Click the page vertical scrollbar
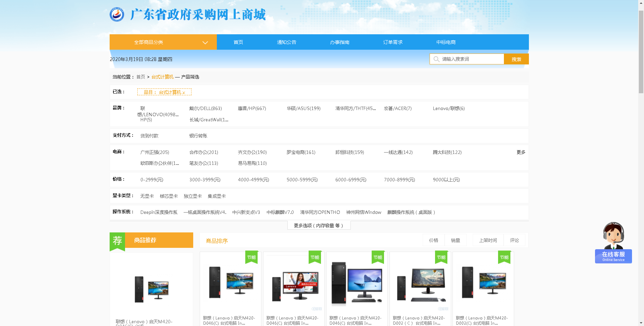Viewport: 644px width, 326px height. click(641, 51)
